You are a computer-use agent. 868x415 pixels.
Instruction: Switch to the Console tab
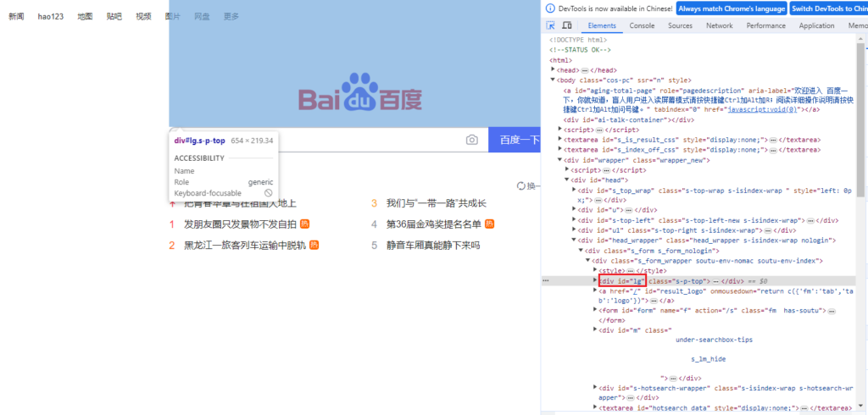tap(641, 26)
